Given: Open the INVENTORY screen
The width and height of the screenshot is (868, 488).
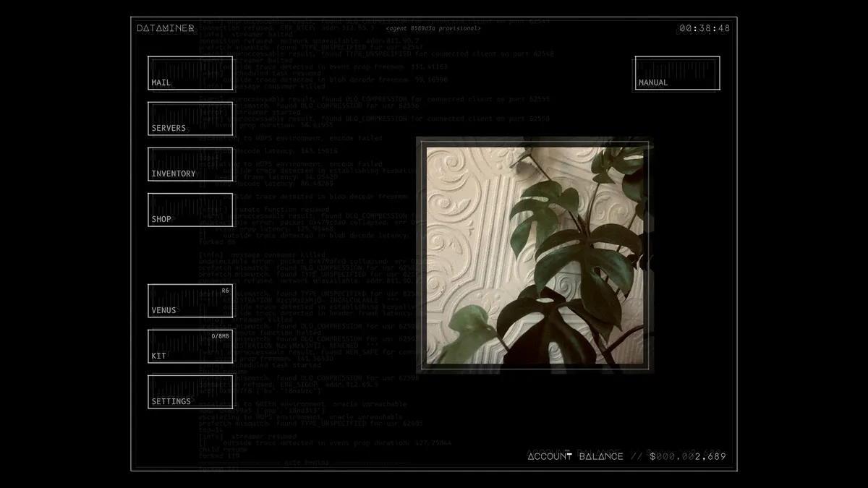Looking at the screenshot, I should point(190,164).
